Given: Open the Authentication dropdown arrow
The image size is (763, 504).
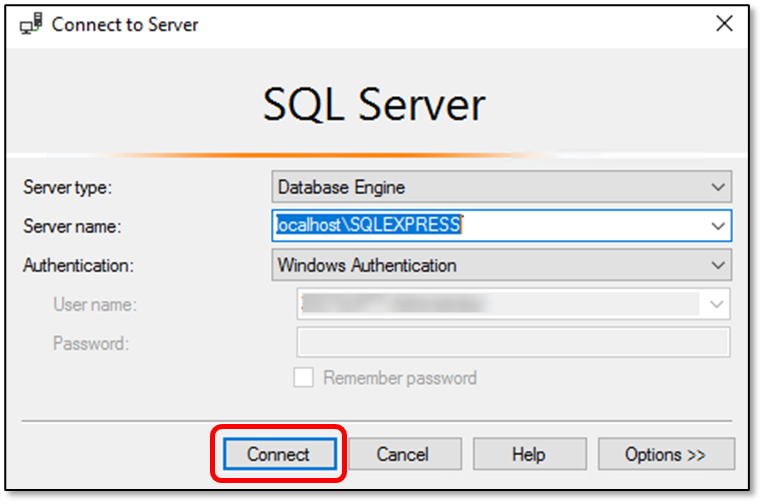Looking at the screenshot, I should 718,266.
